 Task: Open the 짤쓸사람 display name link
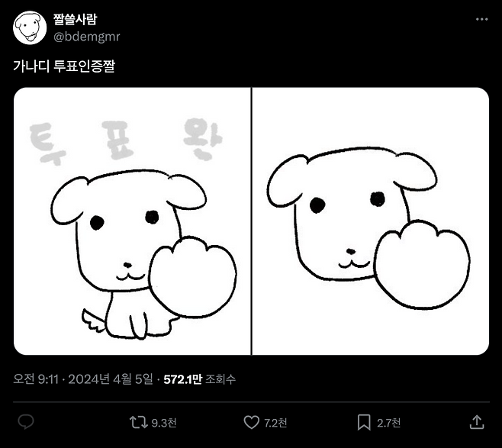[75, 19]
